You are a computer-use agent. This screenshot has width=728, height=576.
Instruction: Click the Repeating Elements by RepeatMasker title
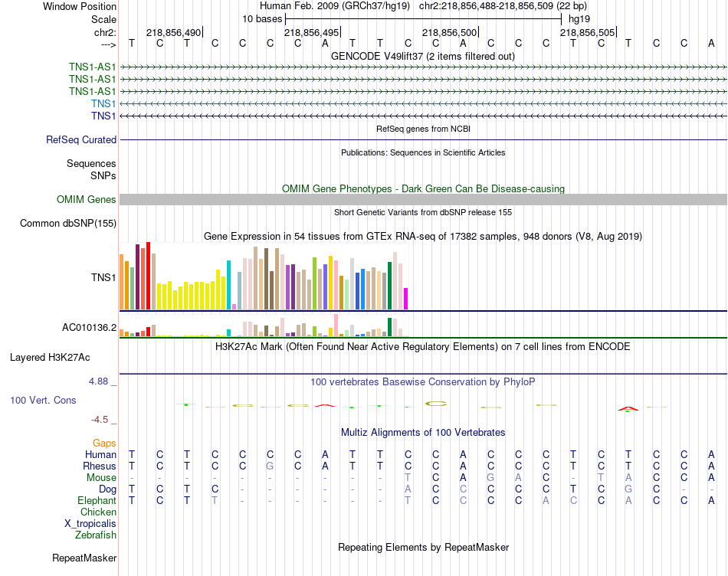pos(423,547)
